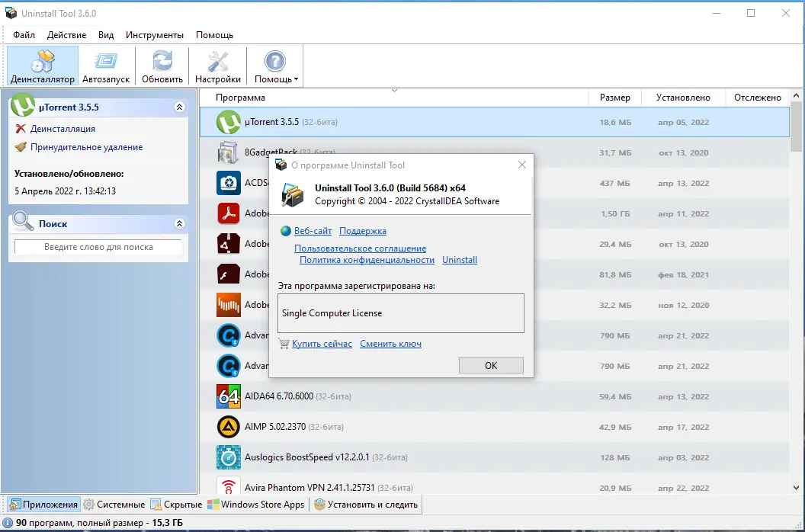
Task: Sort by the Отслежено column header
Action: pos(757,98)
